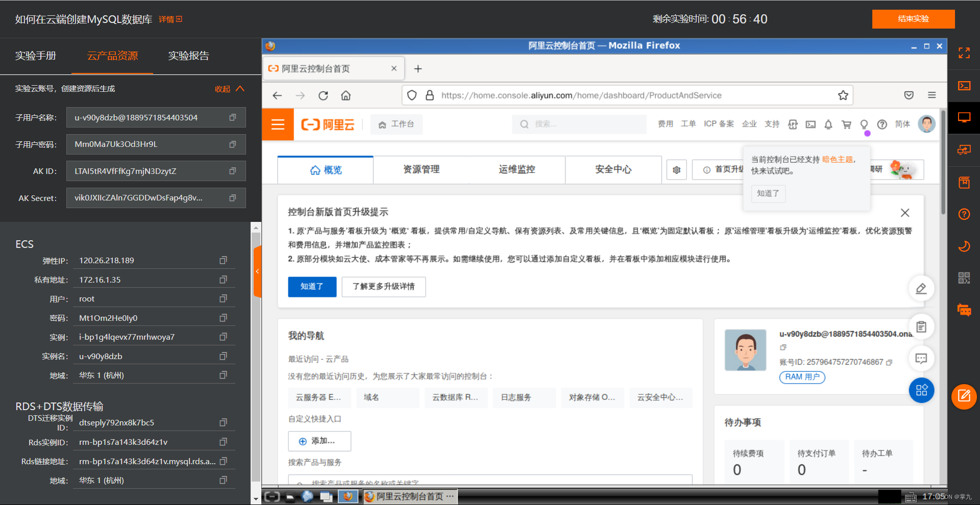Open the ICP 备案 header link
This screenshot has width=980, height=505.
(719, 124)
